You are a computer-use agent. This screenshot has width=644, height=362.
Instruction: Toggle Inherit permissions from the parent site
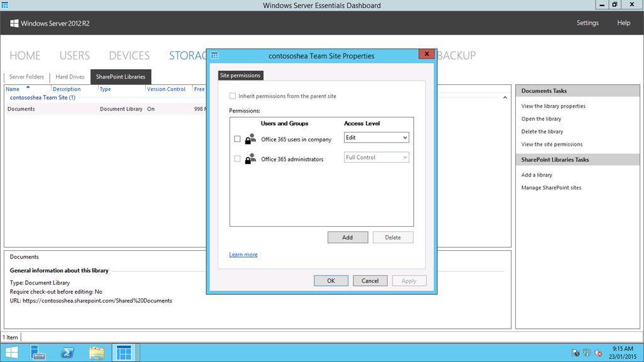[x=233, y=96]
